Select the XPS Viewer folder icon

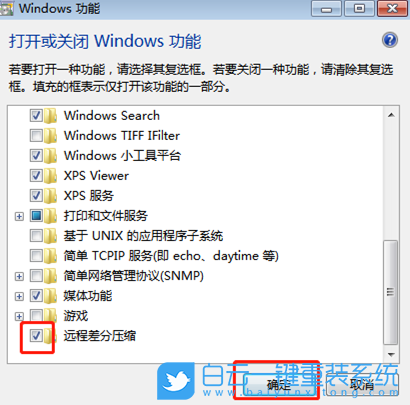click(x=50, y=176)
